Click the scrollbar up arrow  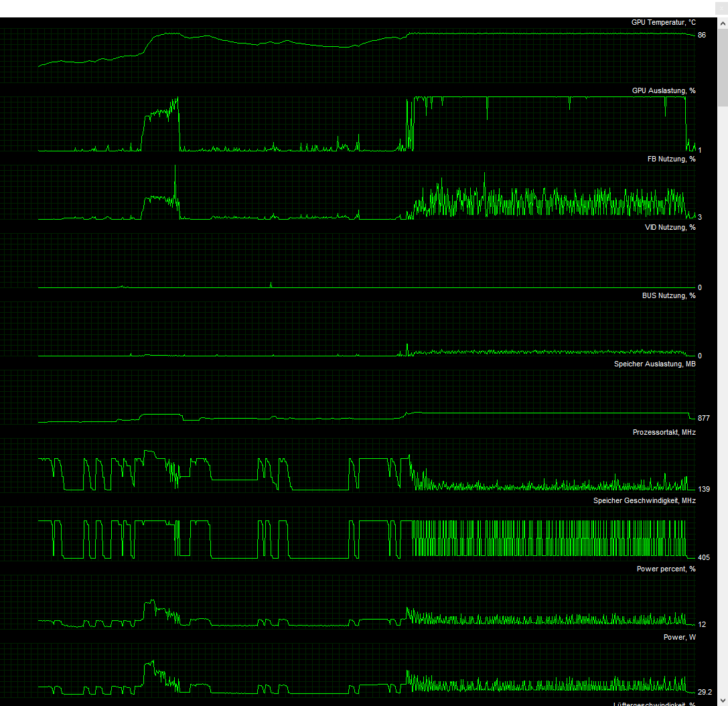point(723,22)
